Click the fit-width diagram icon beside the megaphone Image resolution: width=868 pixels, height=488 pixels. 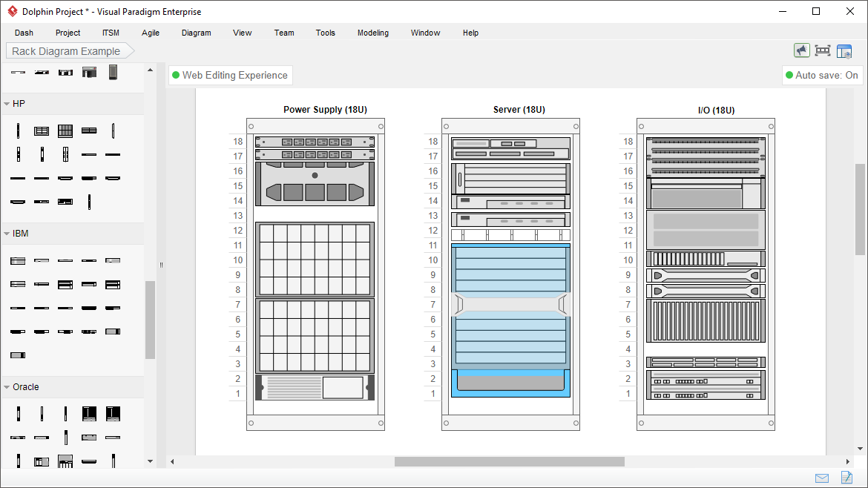coord(823,51)
